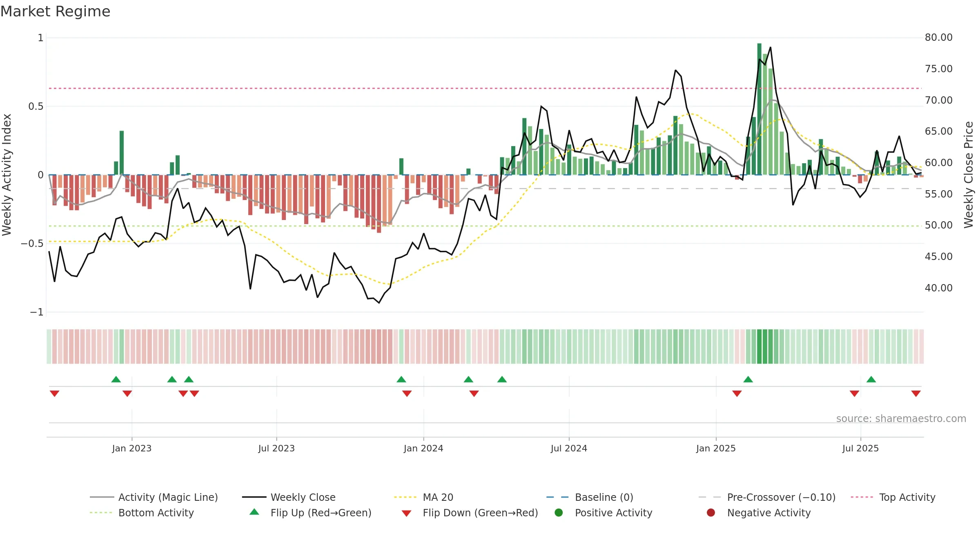Click the source: sharemaestro.com text
980x551 pixels.
[x=901, y=418]
